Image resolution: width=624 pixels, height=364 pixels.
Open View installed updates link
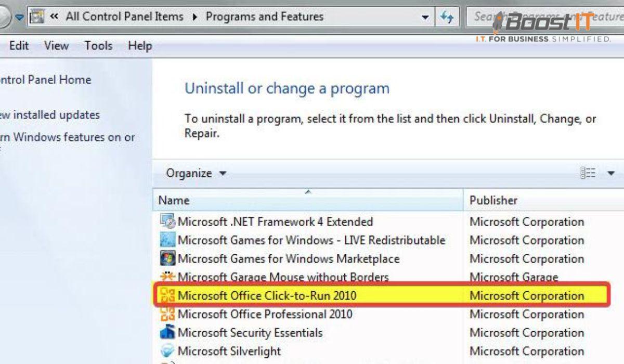click(49, 114)
